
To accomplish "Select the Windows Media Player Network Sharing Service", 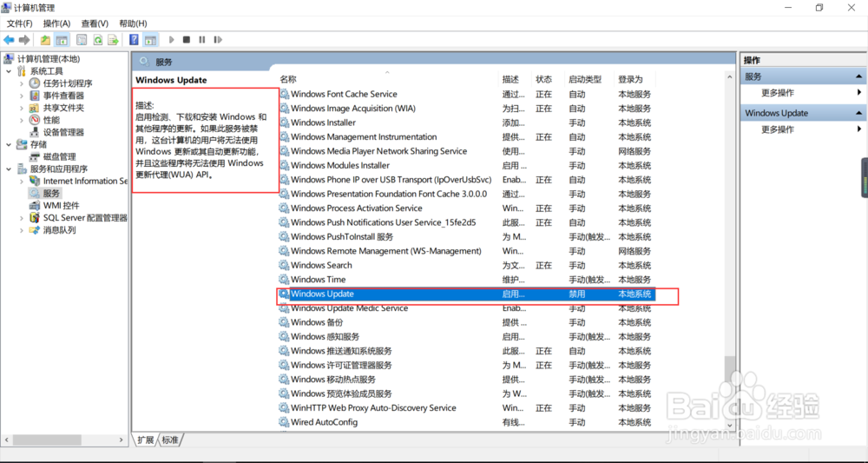I will [x=466, y=151].
